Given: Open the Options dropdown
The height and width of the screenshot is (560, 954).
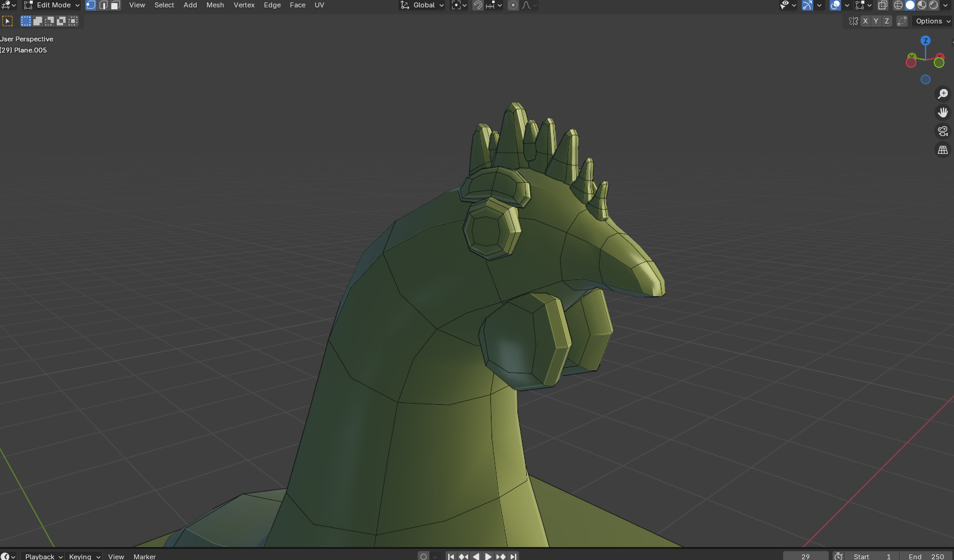Looking at the screenshot, I should coord(932,21).
